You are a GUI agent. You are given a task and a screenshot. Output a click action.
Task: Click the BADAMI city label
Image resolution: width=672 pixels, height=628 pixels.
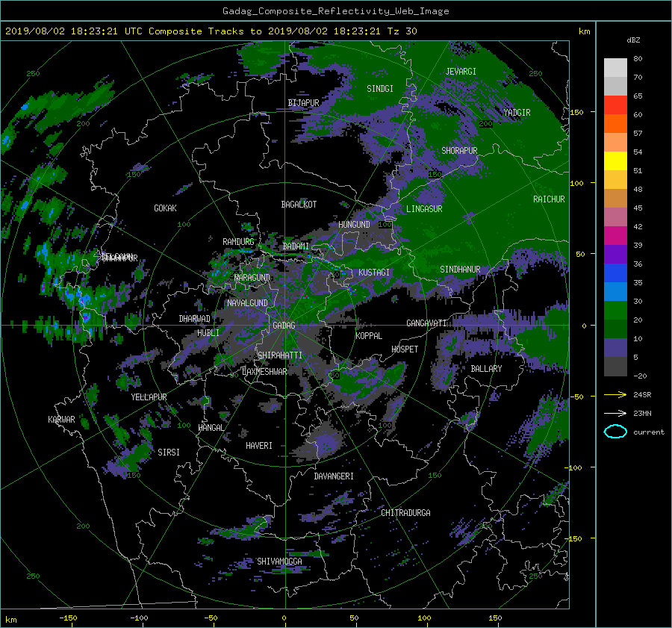pos(296,246)
